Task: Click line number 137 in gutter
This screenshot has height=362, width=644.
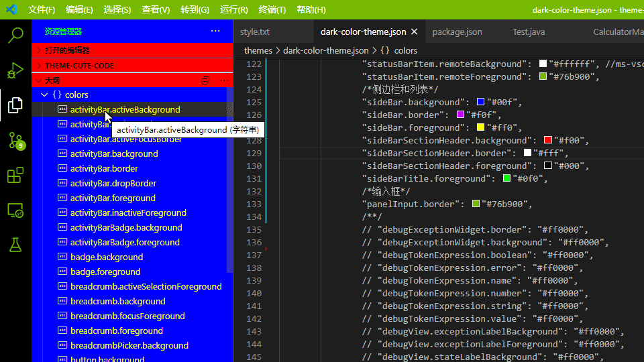Action: tap(254, 255)
